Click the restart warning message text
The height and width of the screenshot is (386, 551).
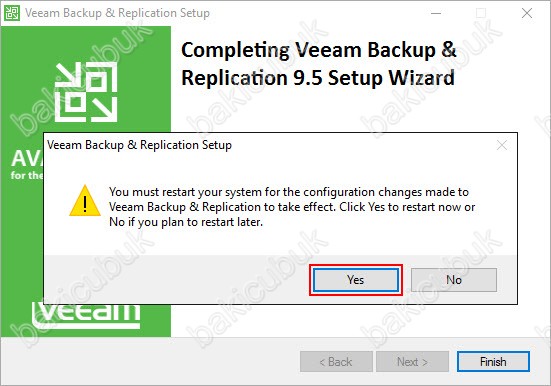[292, 207]
